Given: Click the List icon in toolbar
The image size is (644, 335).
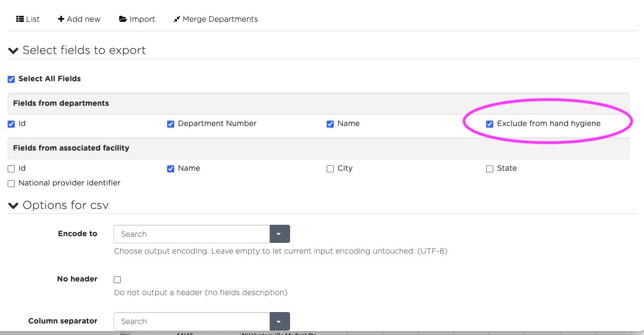Looking at the screenshot, I should [20, 19].
